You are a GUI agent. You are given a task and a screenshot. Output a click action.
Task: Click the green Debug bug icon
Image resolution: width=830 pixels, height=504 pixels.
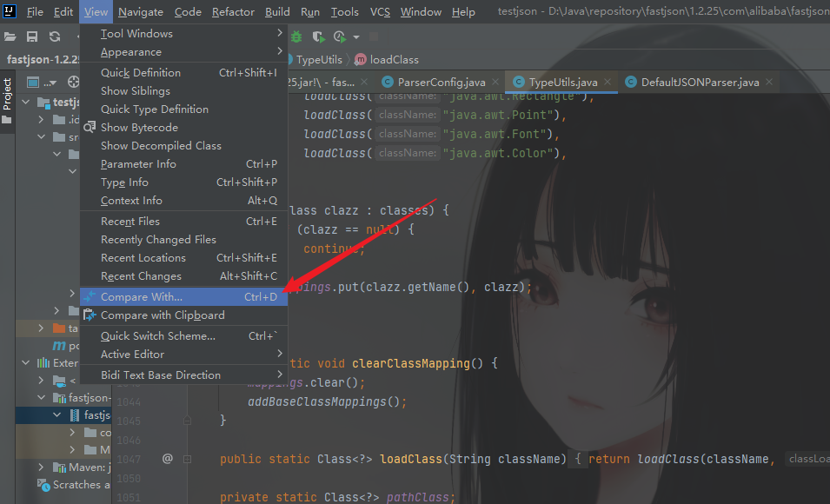pos(296,36)
